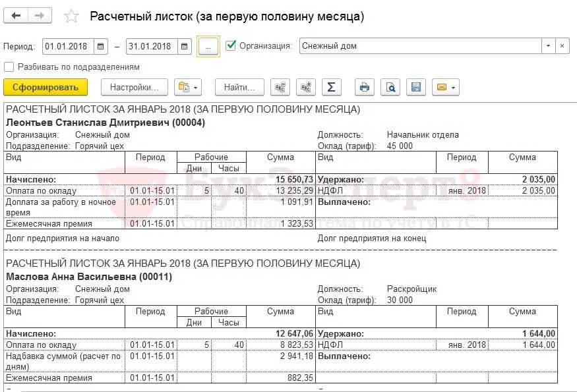This screenshot has width=577, height=392.
Task: Click position value Раскройщик
Action: (411, 289)
